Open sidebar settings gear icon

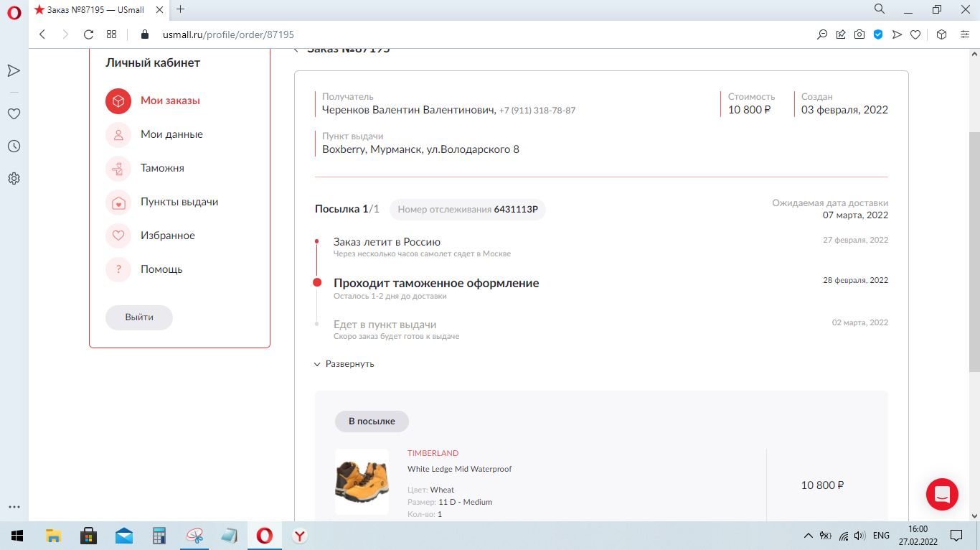coord(14,178)
